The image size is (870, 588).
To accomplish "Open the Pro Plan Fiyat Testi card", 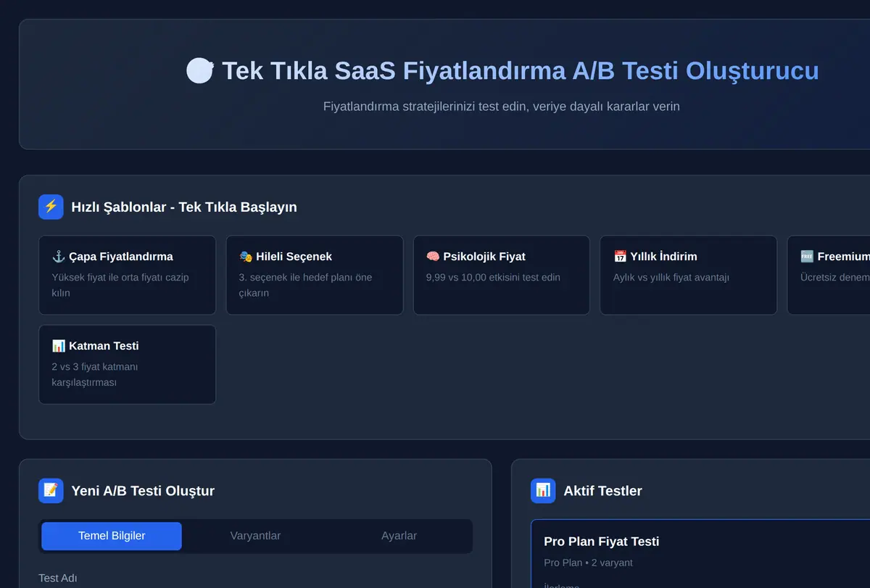I will [700, 554].
